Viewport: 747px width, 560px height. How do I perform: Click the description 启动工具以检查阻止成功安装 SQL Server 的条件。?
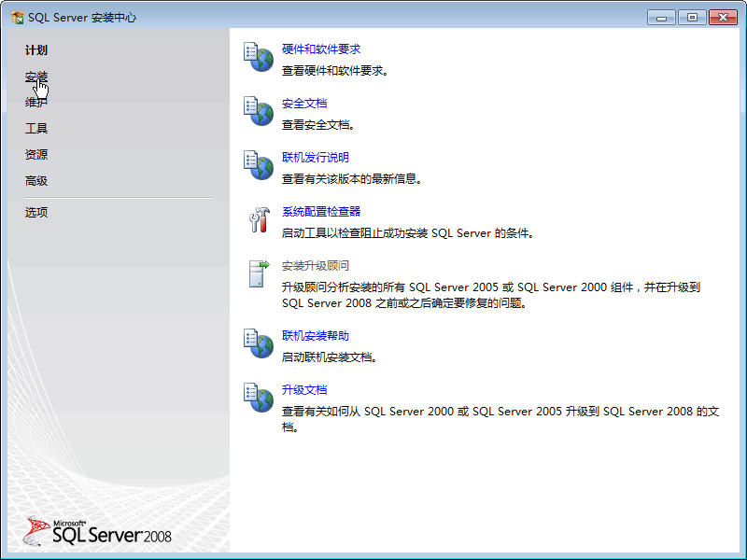tap(409, 233)
